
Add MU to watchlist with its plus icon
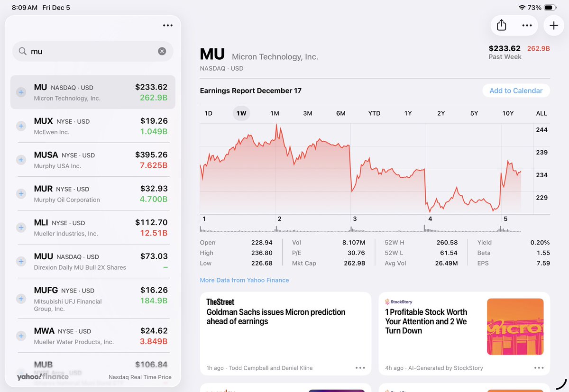pos(21,92)
